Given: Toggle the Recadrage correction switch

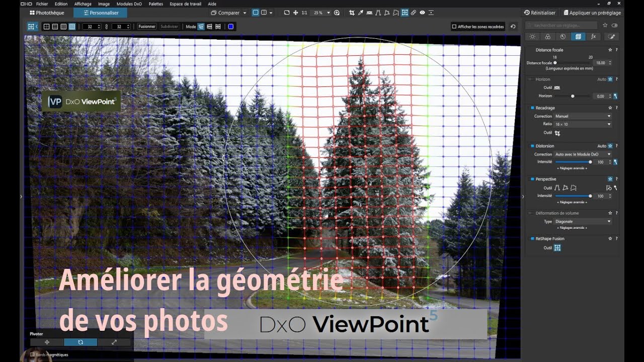Looking at the screenshot, I should click(x=532, y=108).
